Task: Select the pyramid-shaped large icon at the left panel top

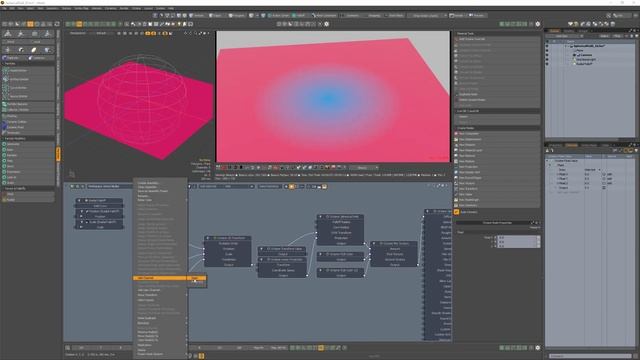Action: coord(8,34)
